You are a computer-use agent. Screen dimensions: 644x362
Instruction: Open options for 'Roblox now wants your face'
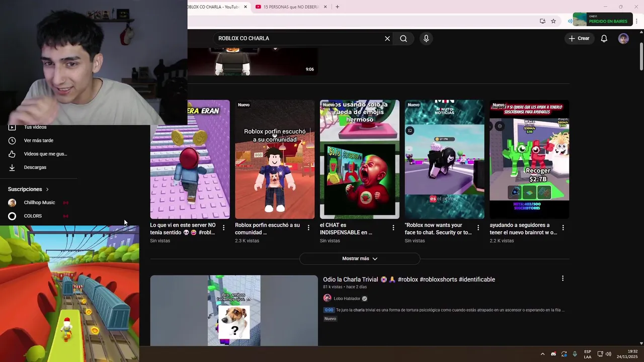(x=478, y=228)
